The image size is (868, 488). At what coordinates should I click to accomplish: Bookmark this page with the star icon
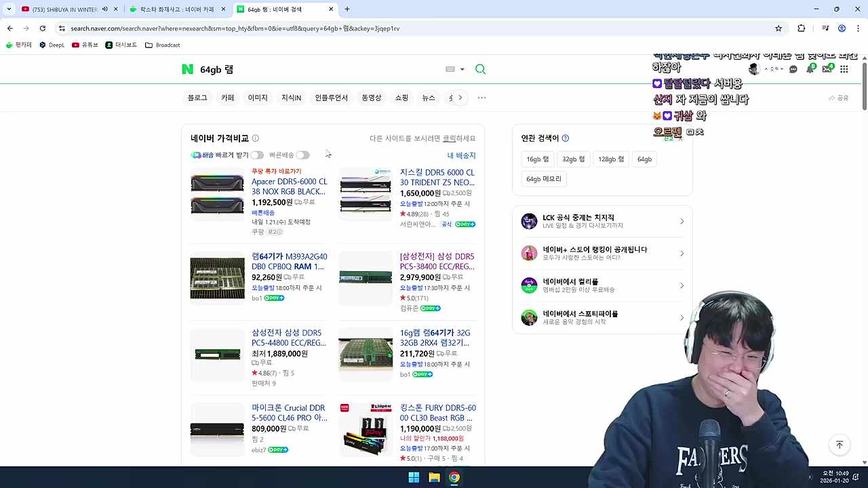click(778, 28)
